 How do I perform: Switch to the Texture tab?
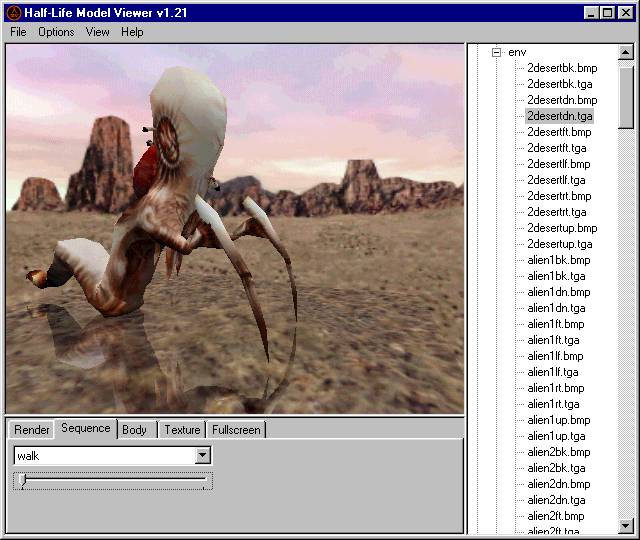coord(182,430)
